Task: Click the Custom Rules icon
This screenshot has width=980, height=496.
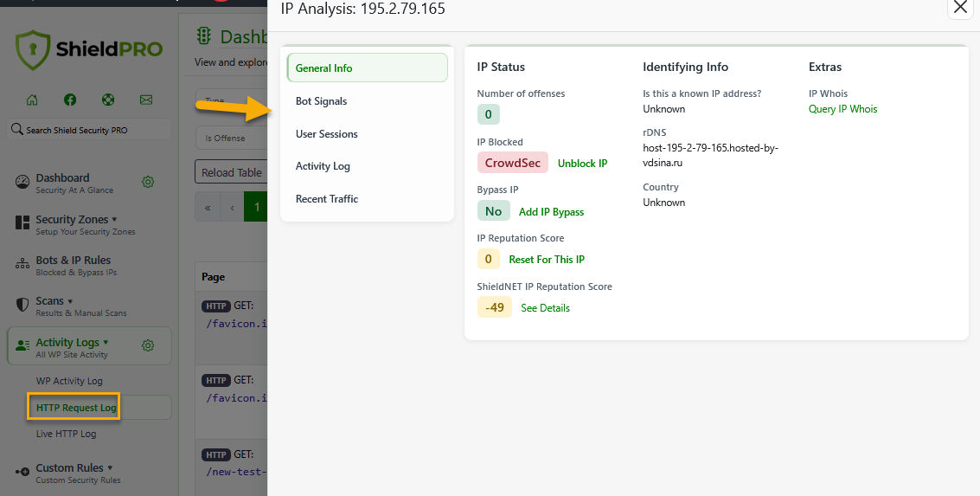Action: 22,472
